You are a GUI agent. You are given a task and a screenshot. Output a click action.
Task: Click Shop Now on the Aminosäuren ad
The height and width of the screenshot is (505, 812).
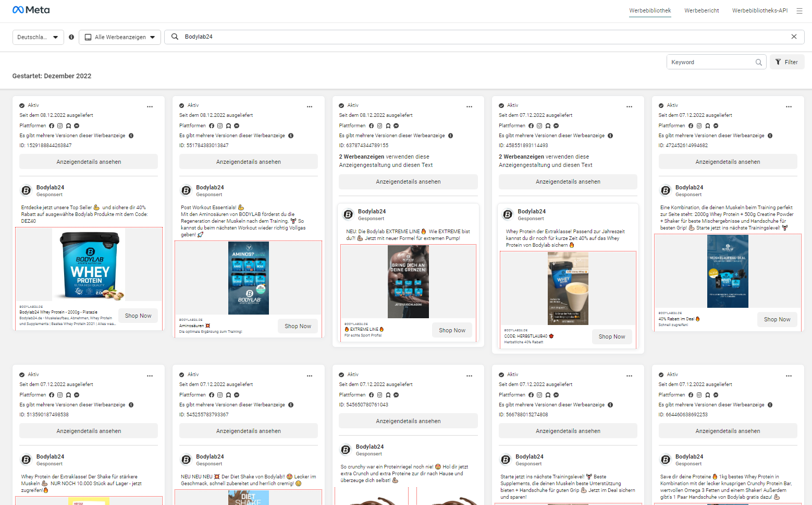point(298,326)
